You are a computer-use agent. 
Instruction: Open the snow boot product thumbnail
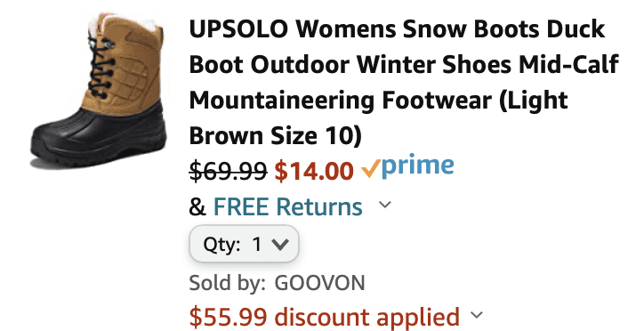click(x=99, y=89)
